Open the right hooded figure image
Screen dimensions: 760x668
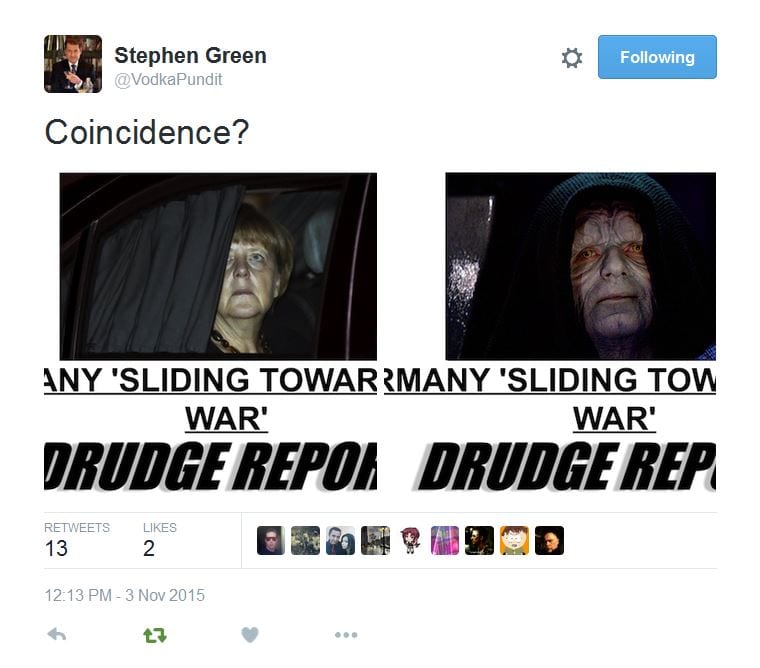tap(580, 266)
